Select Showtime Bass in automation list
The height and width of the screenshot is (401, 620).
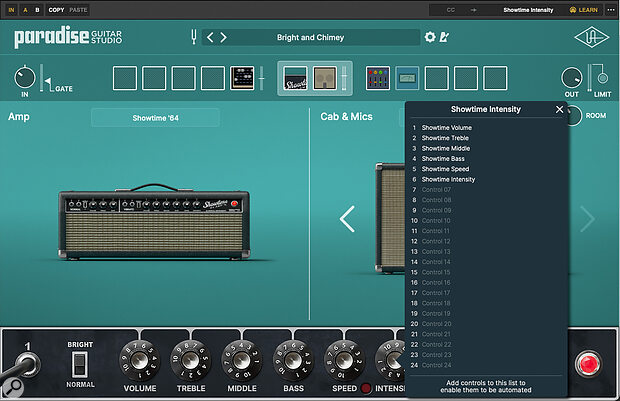443,159
